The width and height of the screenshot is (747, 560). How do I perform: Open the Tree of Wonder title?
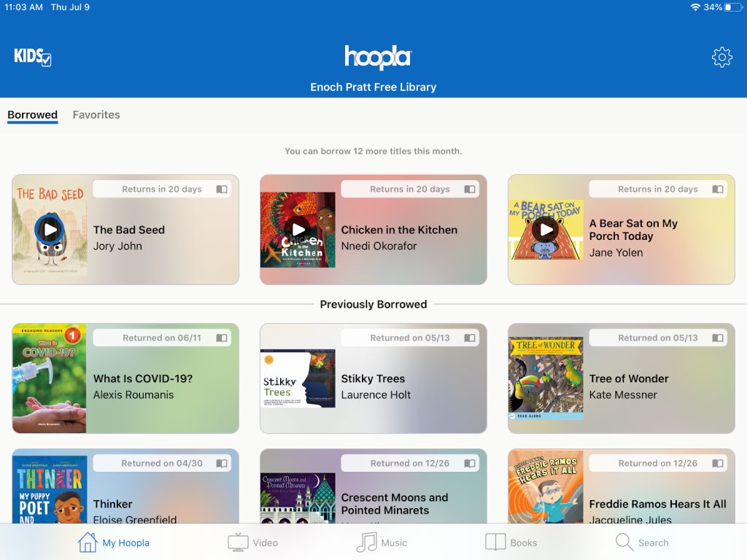coord(629,378)
